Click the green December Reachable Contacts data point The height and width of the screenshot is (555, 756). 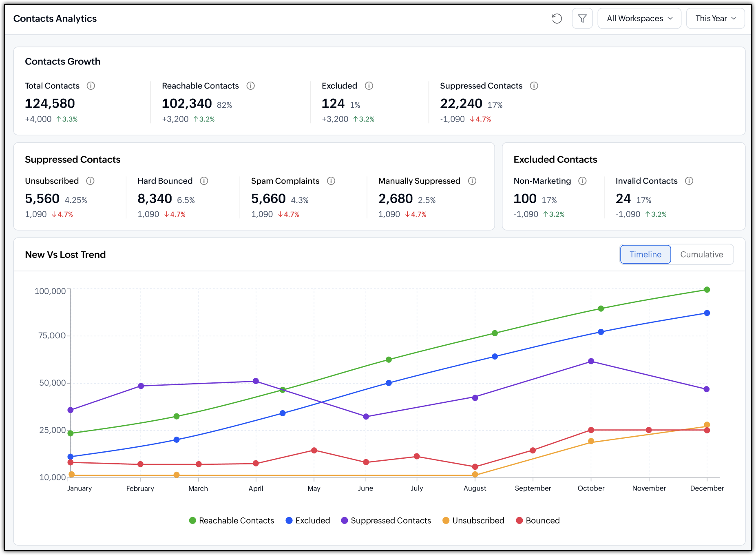click(x=707, y=290)
